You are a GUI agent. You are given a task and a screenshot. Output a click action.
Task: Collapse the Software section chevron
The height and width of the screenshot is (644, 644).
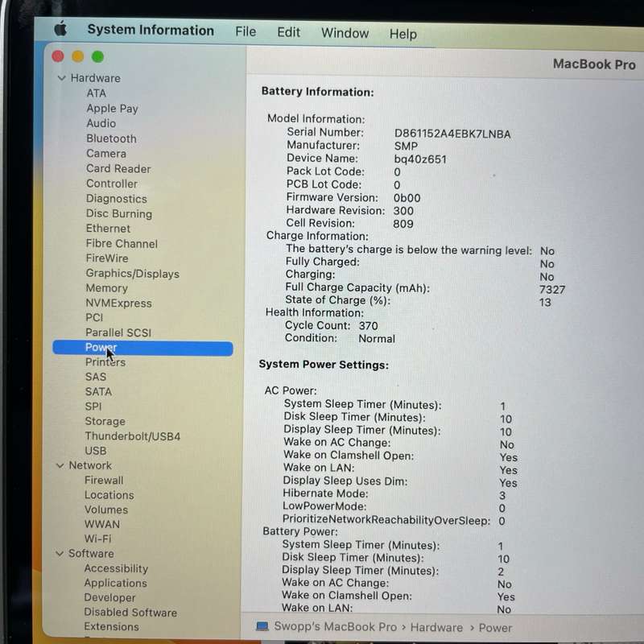click(x=60, y=554)
